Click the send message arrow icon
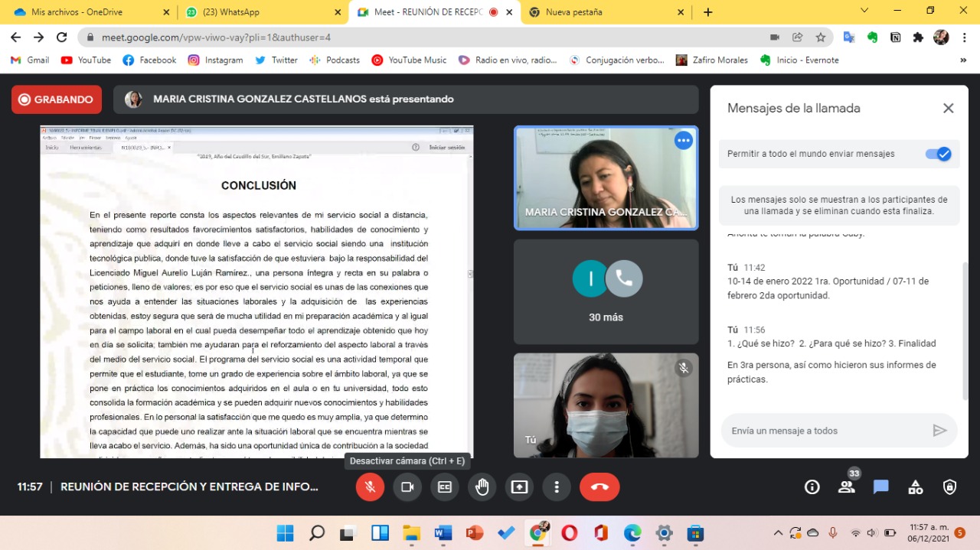The width and height of the screenshot is (980, 550). [x=940, y=431]
